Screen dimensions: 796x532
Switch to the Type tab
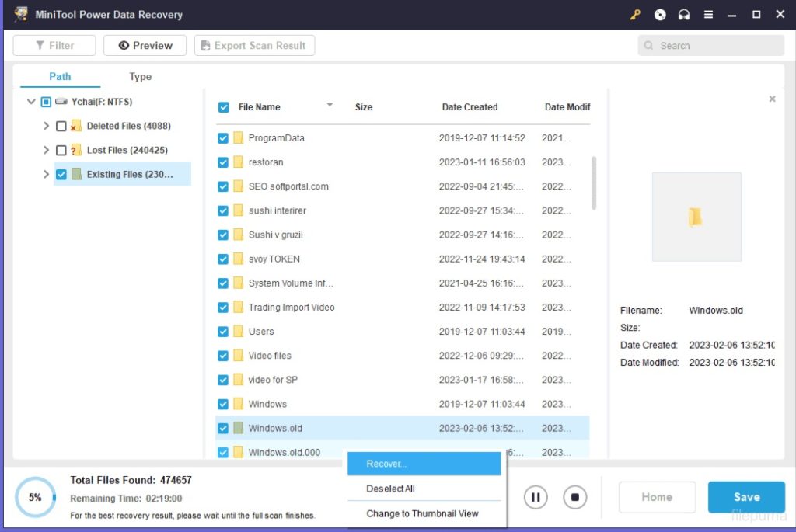pyautogui.click(x=141, y=76)
